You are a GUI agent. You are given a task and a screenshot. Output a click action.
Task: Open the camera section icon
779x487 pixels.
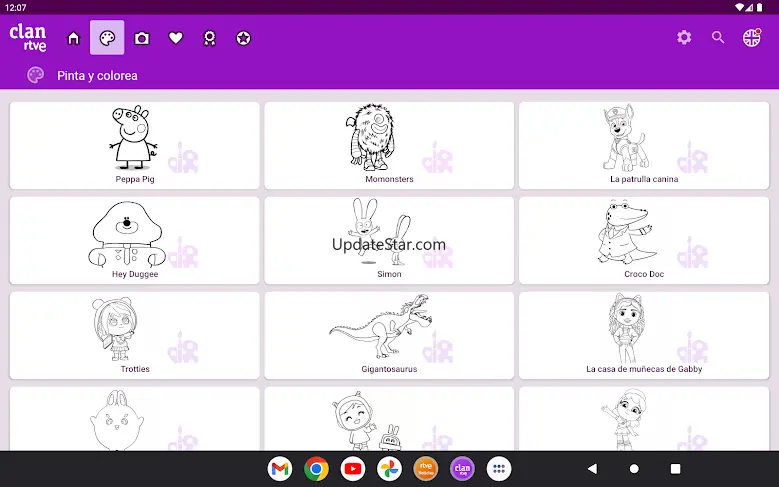pos(142,38)
